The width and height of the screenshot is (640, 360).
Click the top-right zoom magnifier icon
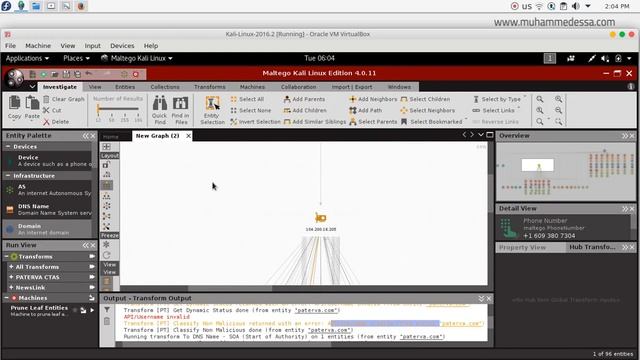click(558, 99)
